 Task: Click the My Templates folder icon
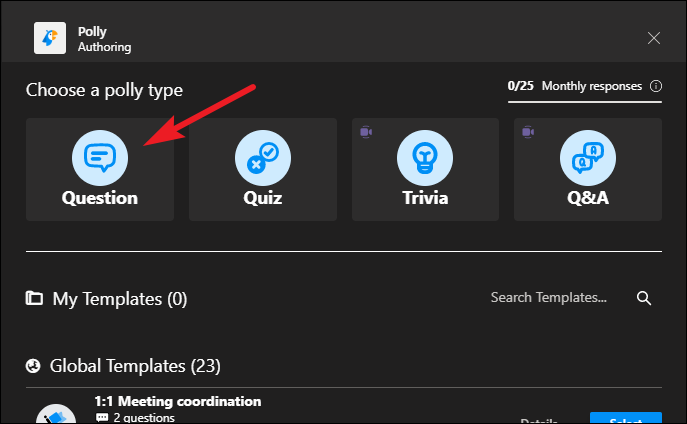[34, 298]
